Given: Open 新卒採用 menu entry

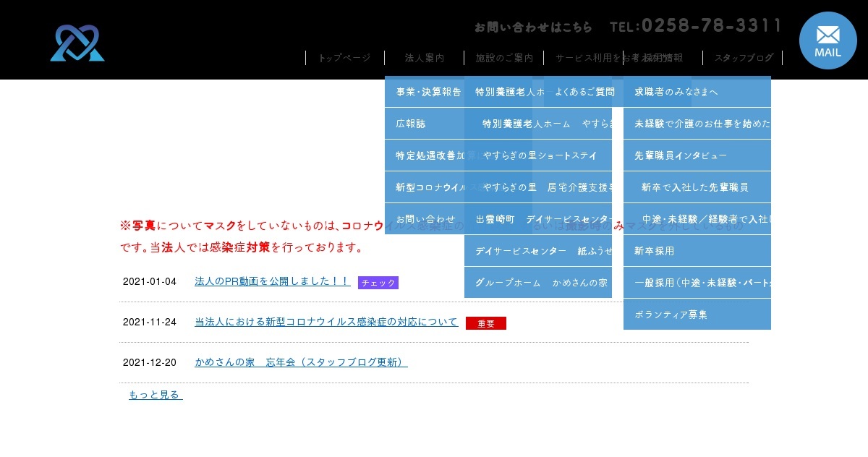Looking at the screenshot, I should (x=697, y=251).
